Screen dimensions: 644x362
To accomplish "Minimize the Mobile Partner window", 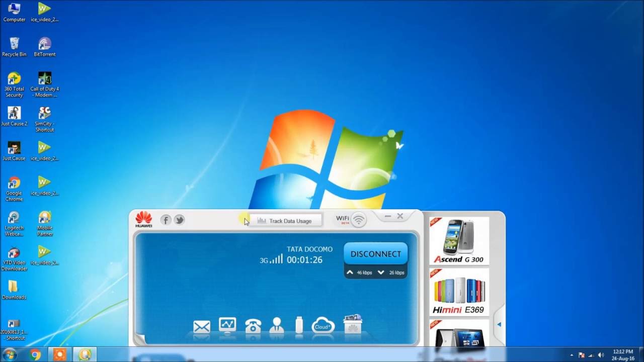I will pyautogui.click(x=388, y=216).
